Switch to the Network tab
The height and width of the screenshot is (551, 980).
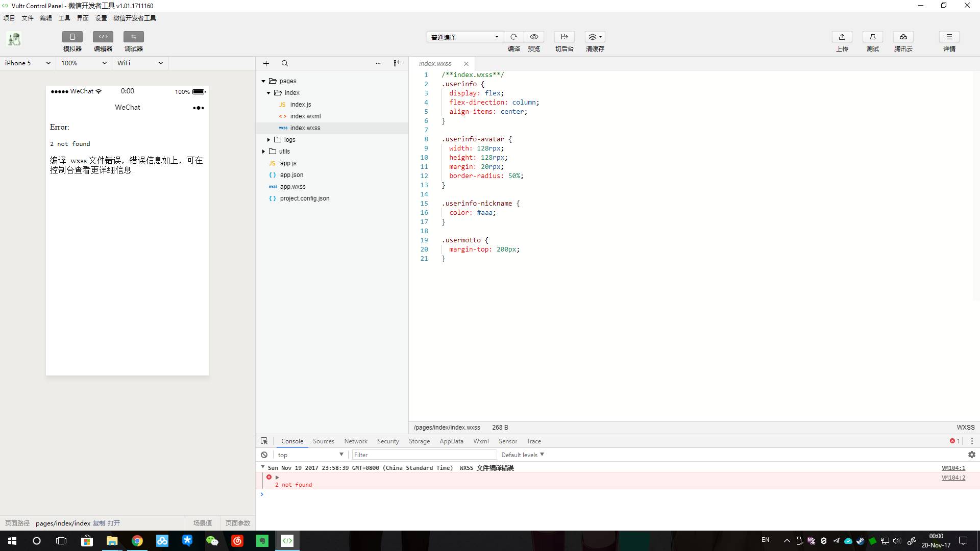pos(355,441)
